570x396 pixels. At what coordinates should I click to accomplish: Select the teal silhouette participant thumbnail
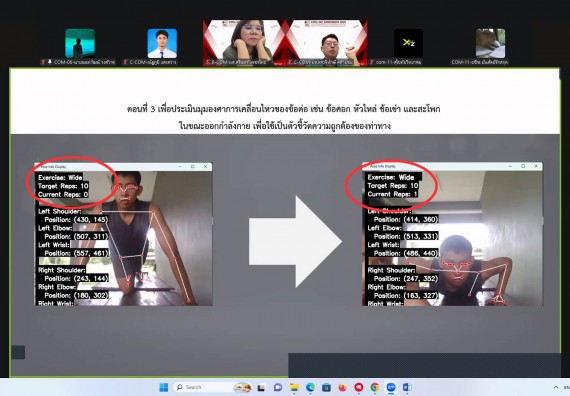tap(80, 43)
